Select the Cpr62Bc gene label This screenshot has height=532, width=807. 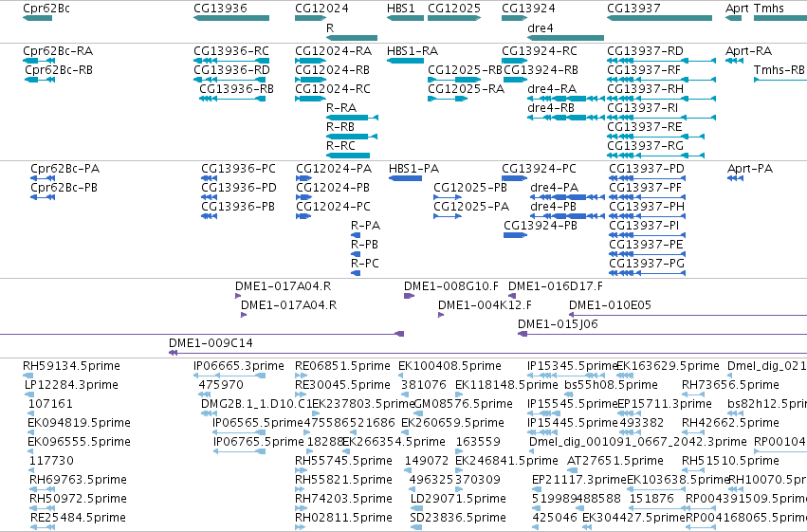click(46, 9)
